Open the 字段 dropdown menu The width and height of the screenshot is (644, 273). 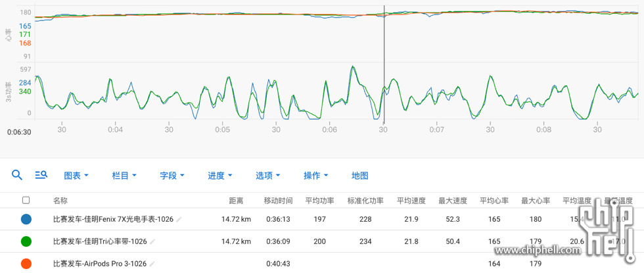click(172, 176)
